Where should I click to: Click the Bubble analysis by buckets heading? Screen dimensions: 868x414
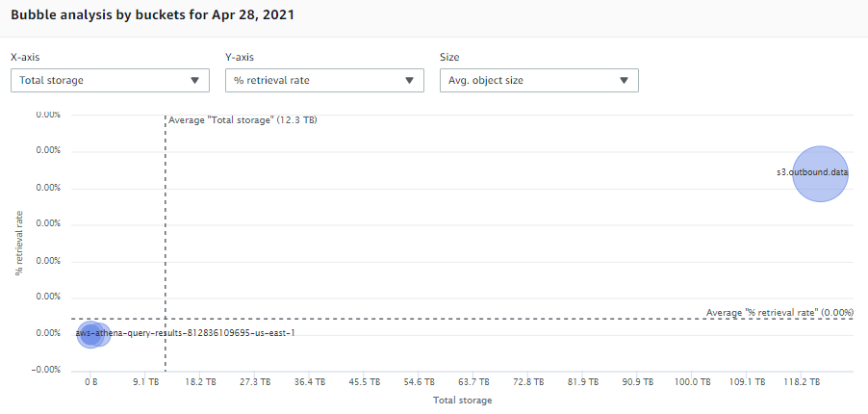tap(153, 15)
